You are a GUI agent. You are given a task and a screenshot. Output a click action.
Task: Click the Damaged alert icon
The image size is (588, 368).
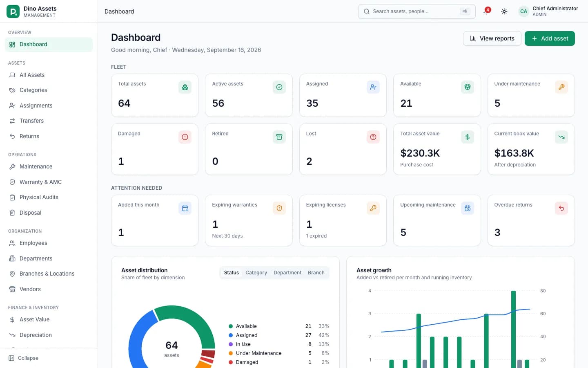click(x=185, y=137)
